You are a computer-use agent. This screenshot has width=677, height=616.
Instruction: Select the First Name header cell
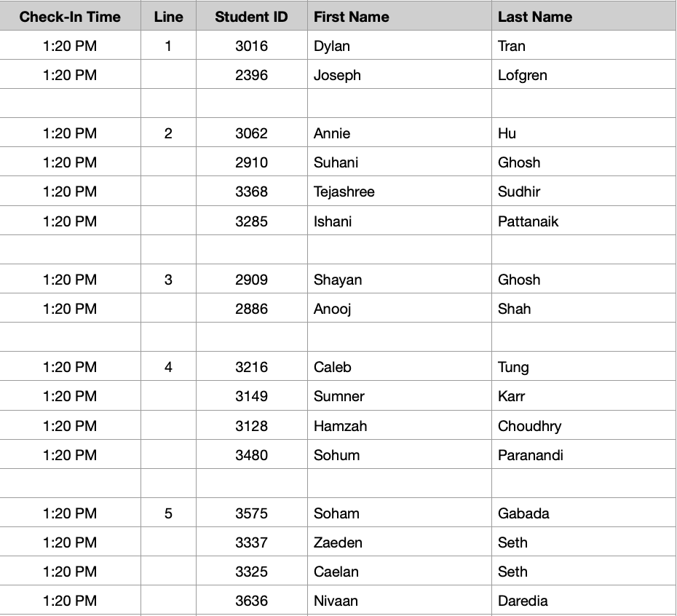tap(400, 17)
